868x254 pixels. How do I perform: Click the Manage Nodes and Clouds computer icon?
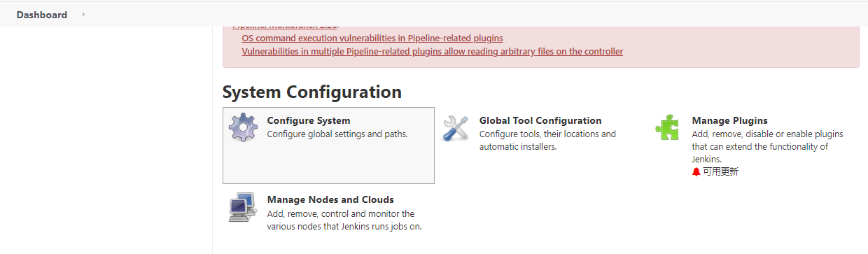[242, 207]
